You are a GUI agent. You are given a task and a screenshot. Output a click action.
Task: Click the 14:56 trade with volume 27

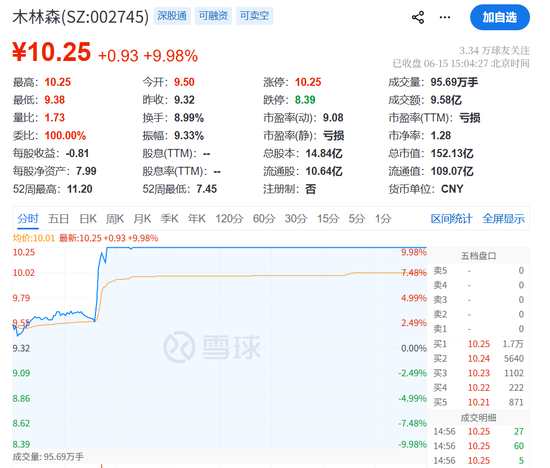pos(478,432)
